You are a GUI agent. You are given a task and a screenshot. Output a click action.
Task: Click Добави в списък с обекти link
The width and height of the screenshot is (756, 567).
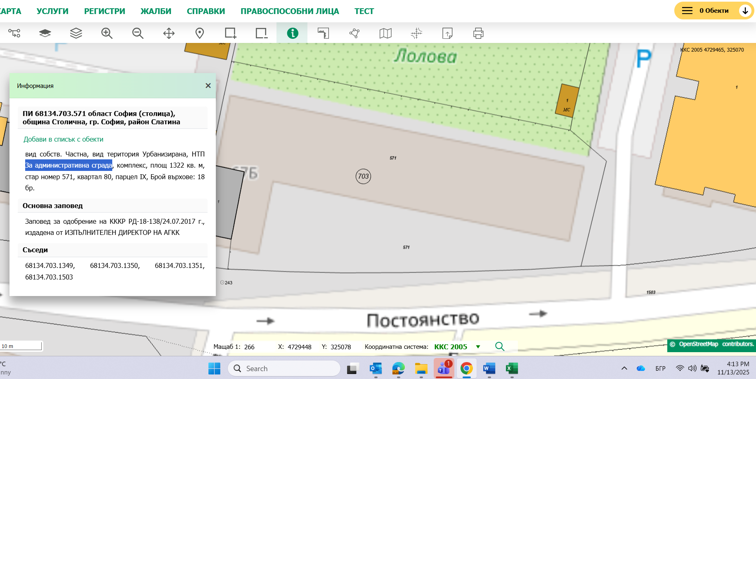coord(63,139)
